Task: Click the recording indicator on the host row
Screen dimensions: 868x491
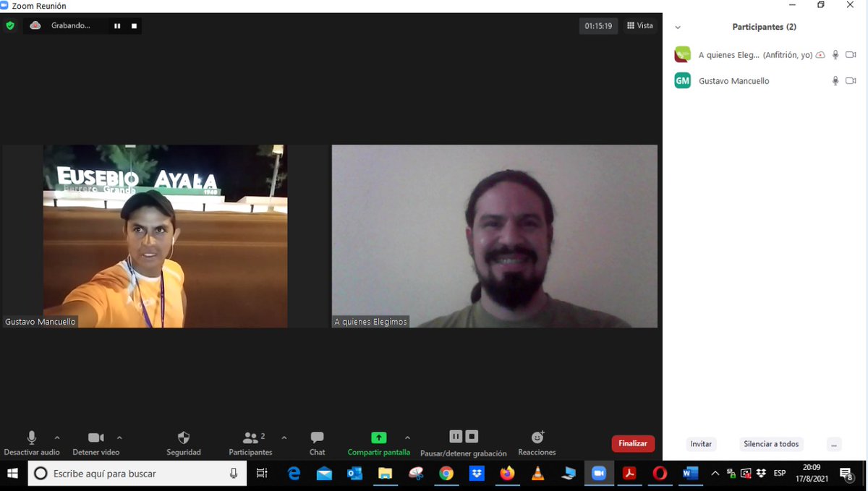Action: (820, 55)
